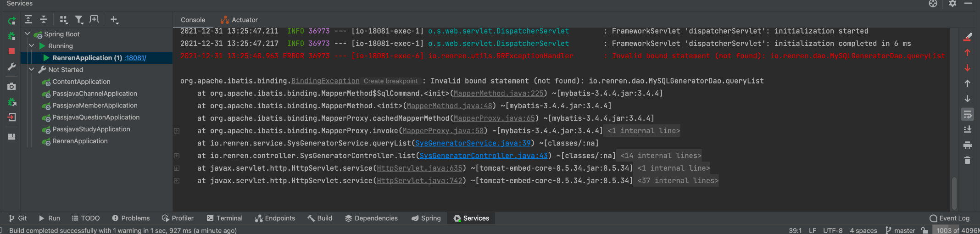Collapse the Spring Boot tree node

tap(28, 34)
